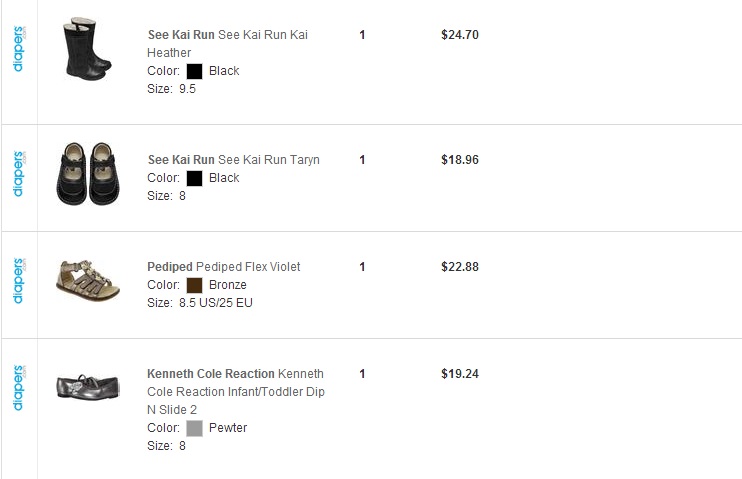The width and height of the screenshot is (742, 479).
Task: Click the diapers.com logo beside Pediped sandals
Action: point(18,280)
